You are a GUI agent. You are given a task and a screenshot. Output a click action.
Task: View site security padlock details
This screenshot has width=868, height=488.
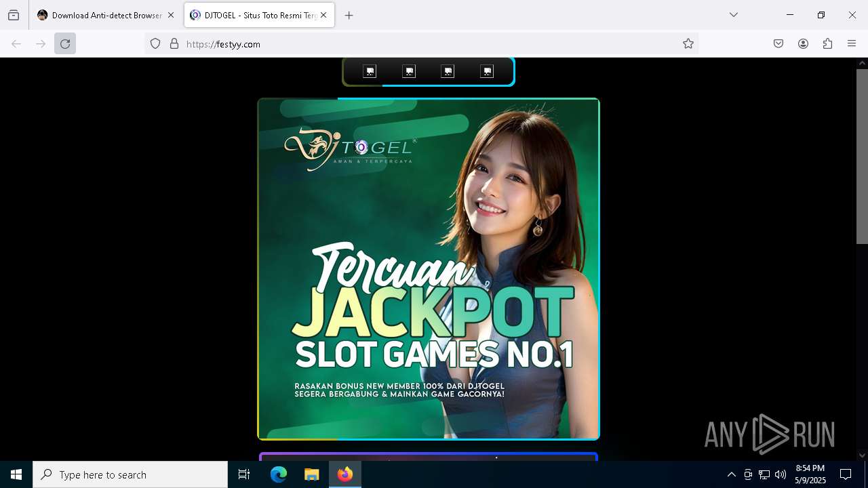click(174, 44)
